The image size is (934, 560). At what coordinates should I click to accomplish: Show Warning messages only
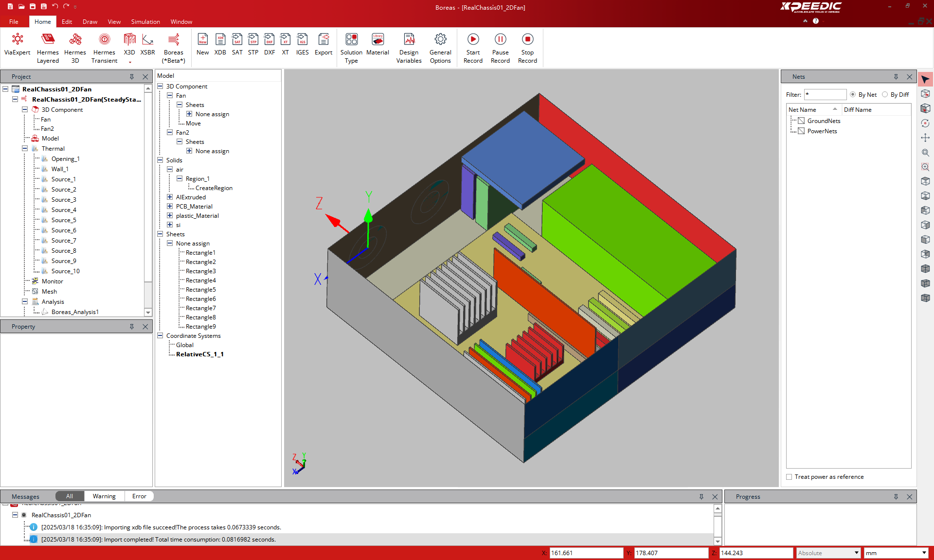tap(104, 496)
